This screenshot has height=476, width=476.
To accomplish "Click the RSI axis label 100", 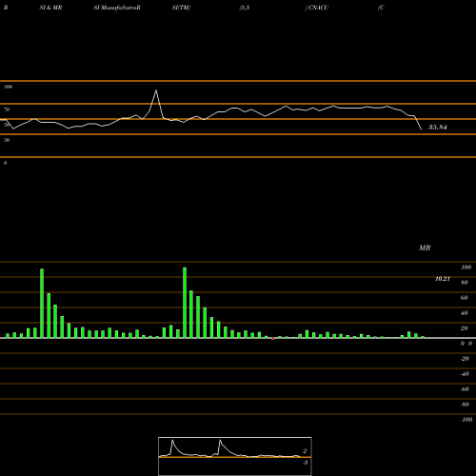I will pyautogui.click(x=9, y=87).
